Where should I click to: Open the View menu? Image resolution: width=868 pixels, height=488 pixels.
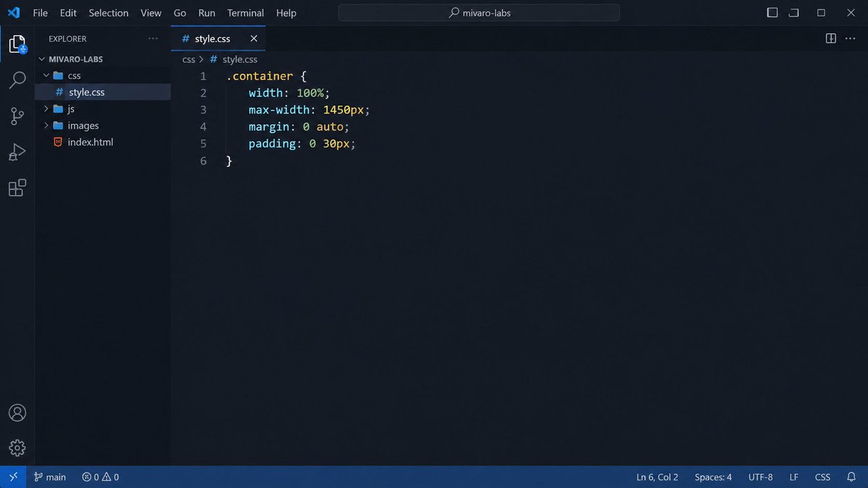coord(151,13)
